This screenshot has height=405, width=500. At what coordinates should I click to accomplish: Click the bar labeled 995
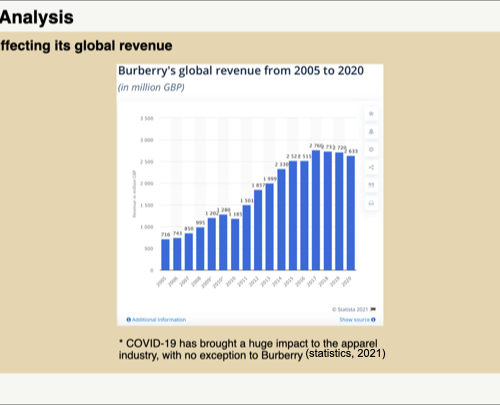(x=200, y=249)
